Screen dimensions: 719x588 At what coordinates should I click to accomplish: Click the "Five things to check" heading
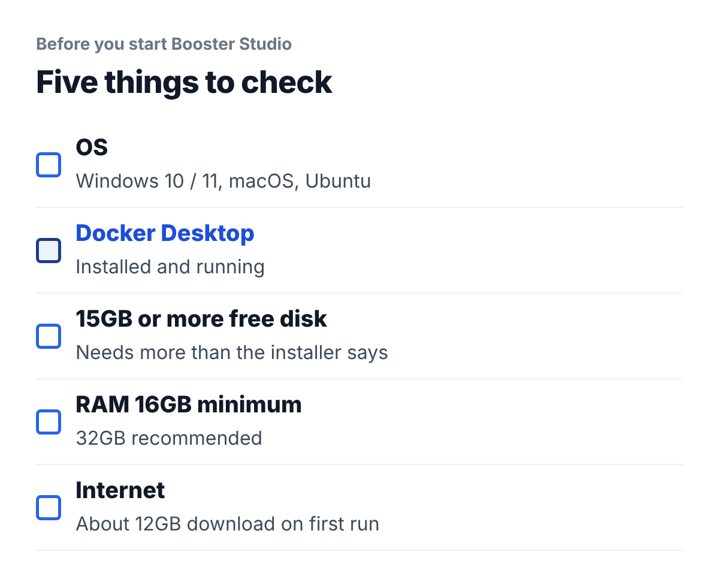point(184,82)
